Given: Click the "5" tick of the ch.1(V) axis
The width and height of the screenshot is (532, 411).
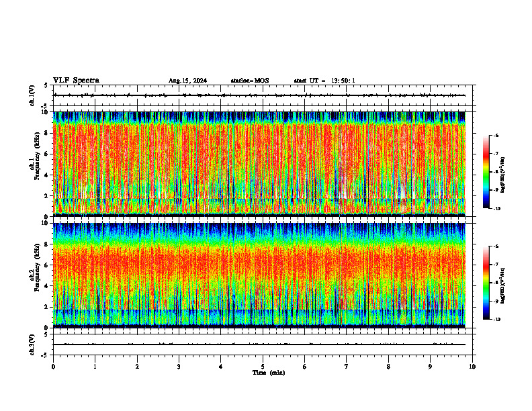Looking at the screenshot, I should [x=46, y=85].
